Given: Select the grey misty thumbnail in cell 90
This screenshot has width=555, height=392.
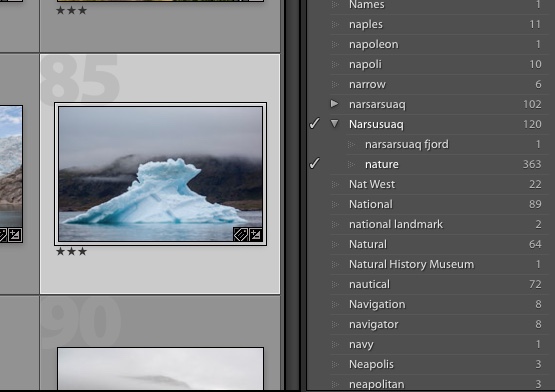Looking at the screenshot, I should [160, 369].
